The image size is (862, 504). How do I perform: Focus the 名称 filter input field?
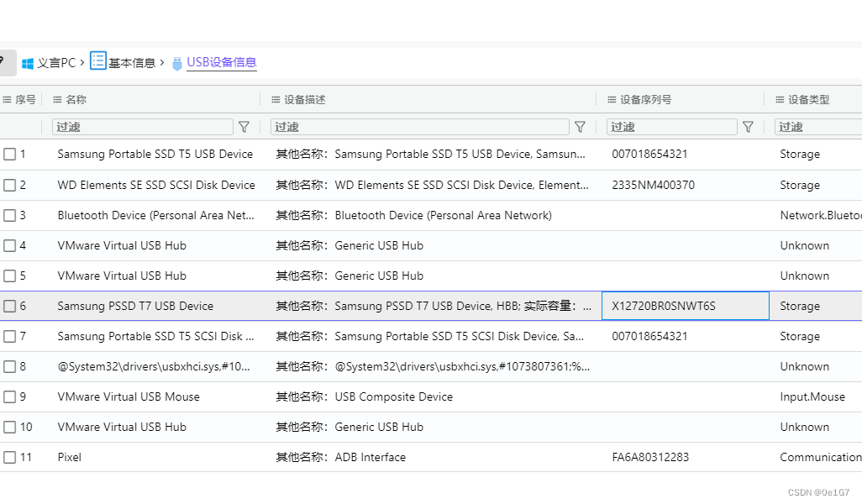tap(142, 127)
